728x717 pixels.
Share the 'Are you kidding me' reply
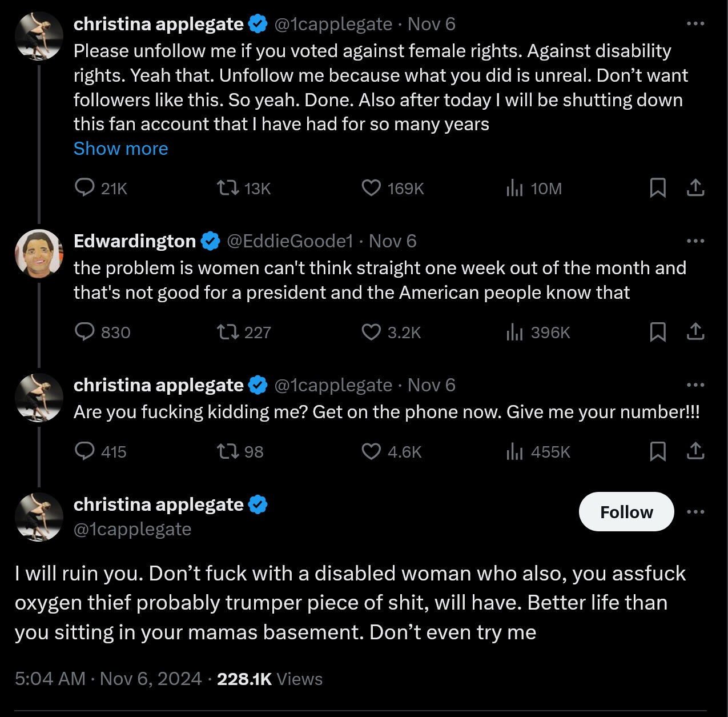(695, 451)
